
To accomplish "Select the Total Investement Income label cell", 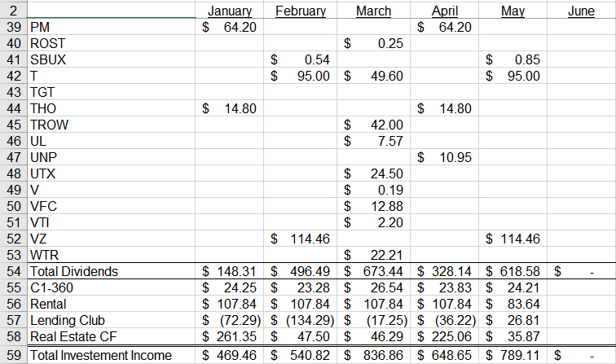I will pyautogui.click(x=111, y=355).
